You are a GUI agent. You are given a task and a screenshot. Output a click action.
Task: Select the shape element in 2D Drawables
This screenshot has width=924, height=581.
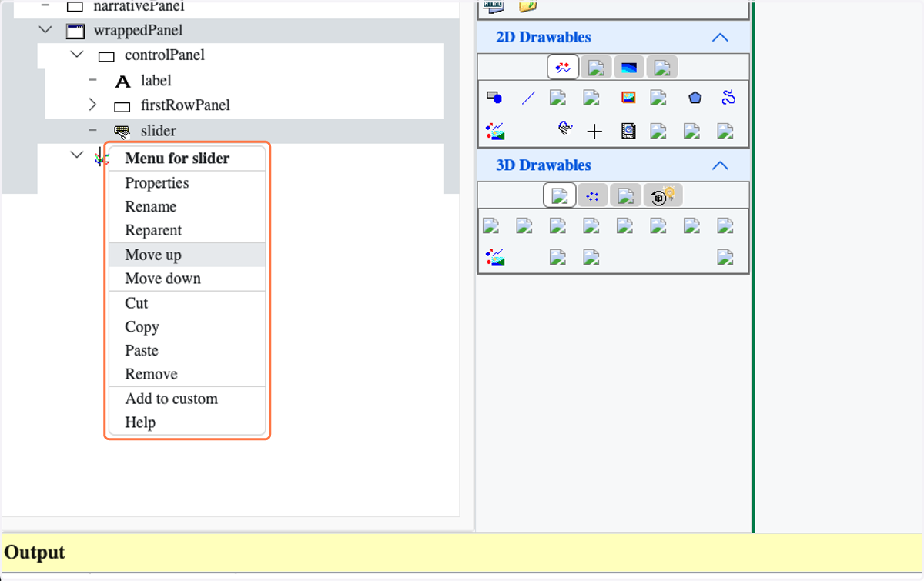coord(494,98)
